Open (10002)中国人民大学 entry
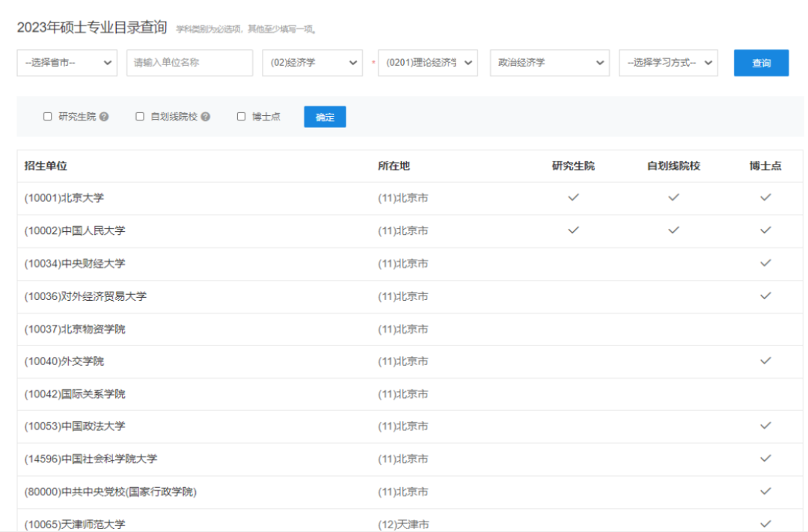Screen dimensions: 808x532 point(75,230)
